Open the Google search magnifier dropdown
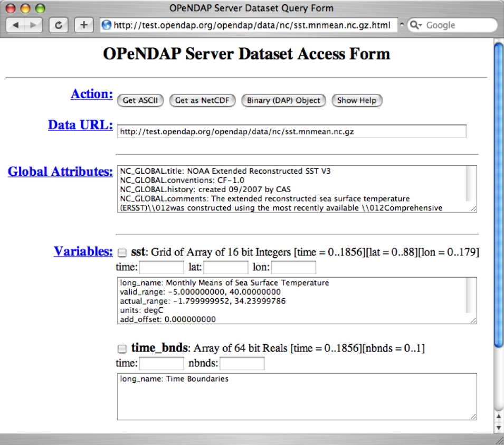504x445 pixels. click(x=416, y=25)
